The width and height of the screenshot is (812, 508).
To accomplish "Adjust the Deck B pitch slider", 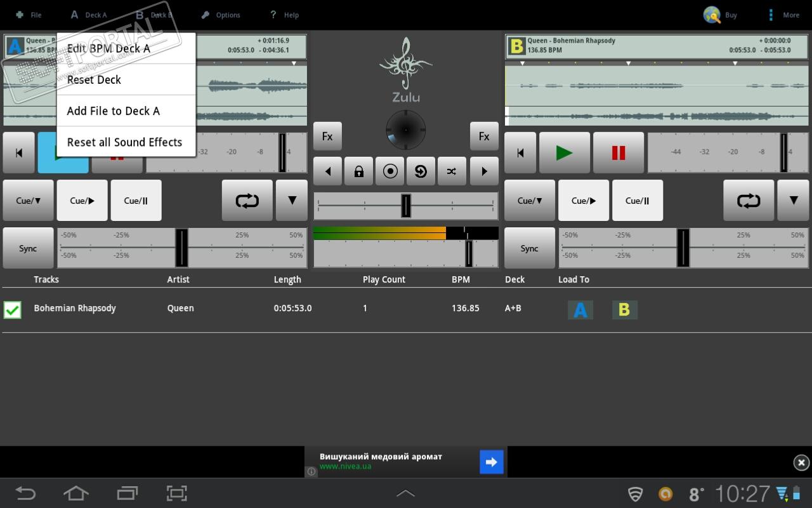I will [x=683, y=248].
